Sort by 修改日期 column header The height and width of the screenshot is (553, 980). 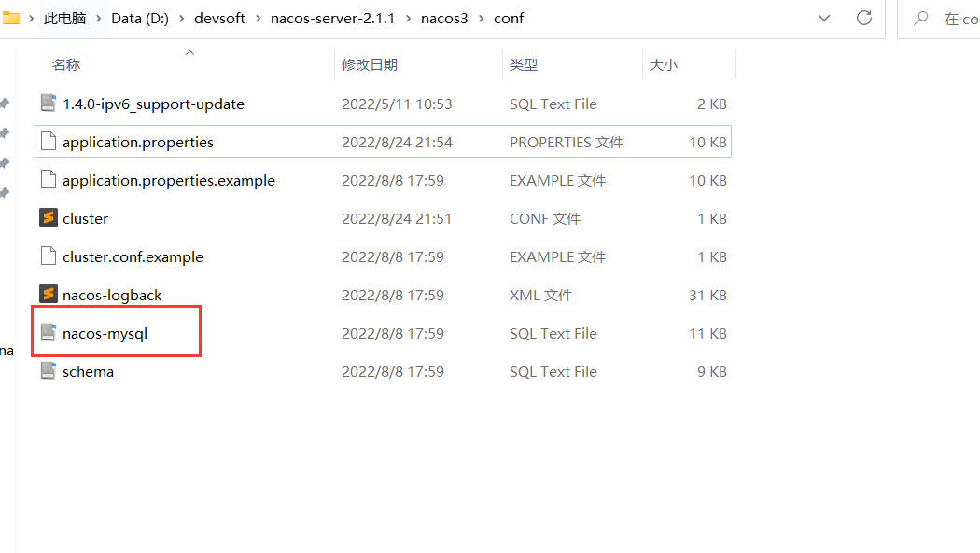(370, 65)
